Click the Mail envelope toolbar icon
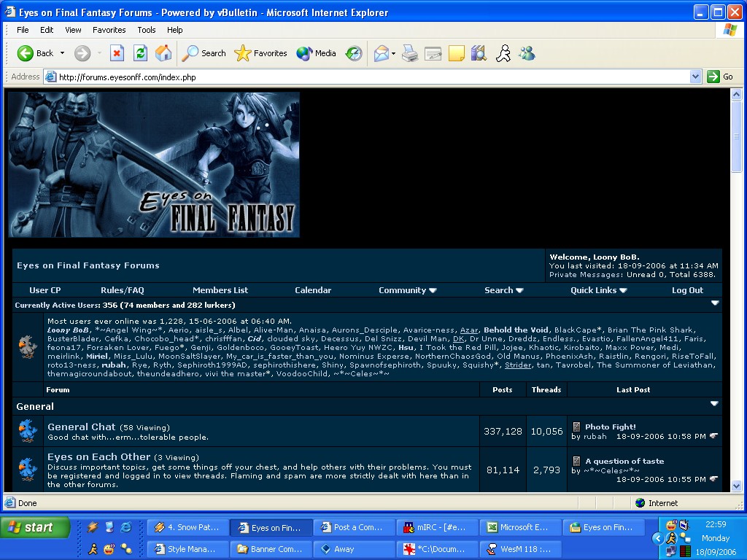The height and width of the screenshot is (560, 747). point(381,53)
